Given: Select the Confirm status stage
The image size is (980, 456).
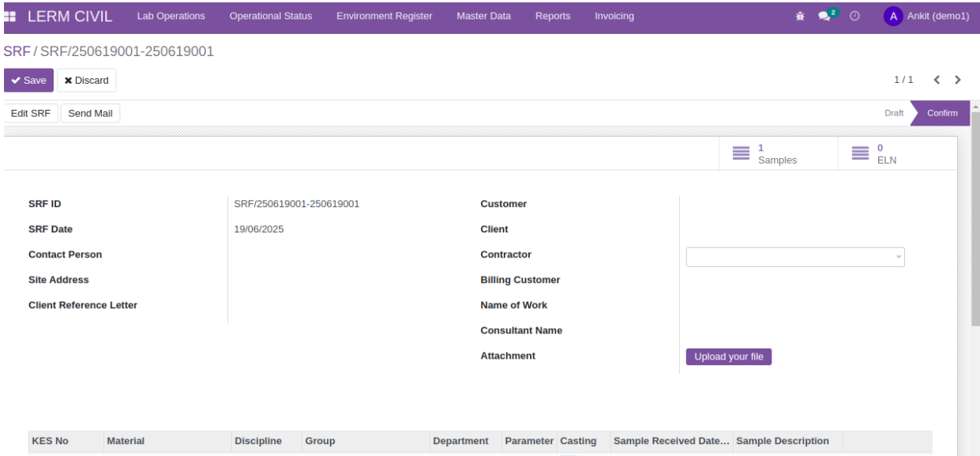Looking at the screenshot, I should click(941, 113).
